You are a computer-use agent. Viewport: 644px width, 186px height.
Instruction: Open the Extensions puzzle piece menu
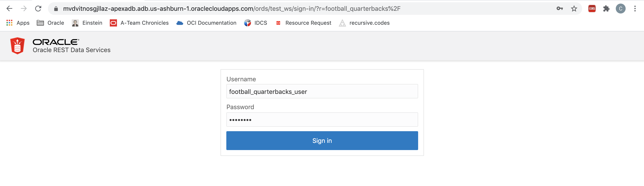pyautogui.click(x=607, y=8)
